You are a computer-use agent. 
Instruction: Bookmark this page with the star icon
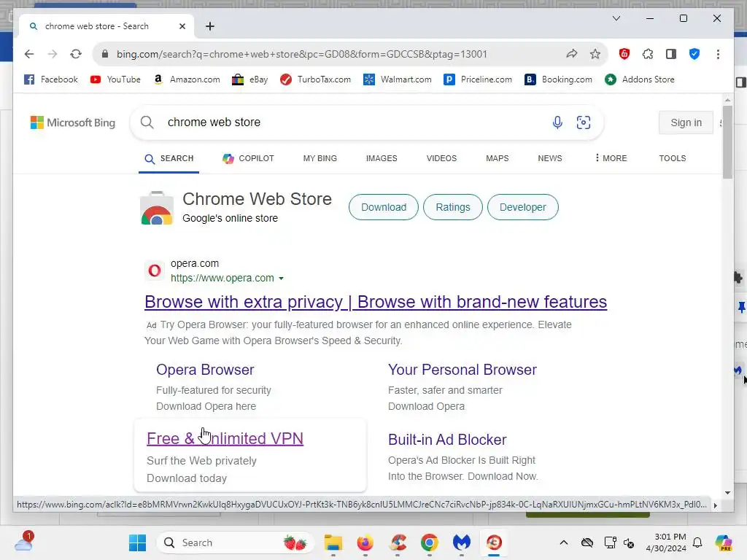[595, 54]
